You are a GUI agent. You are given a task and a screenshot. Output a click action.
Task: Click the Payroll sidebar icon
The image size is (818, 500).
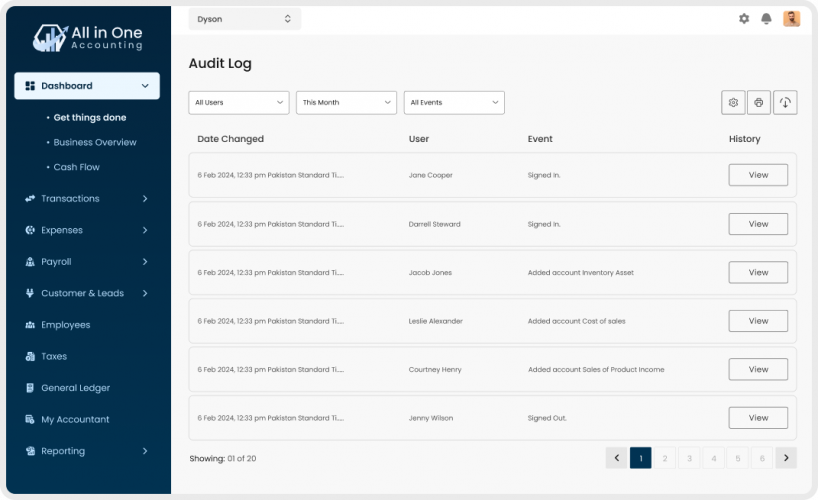(30, 261)
